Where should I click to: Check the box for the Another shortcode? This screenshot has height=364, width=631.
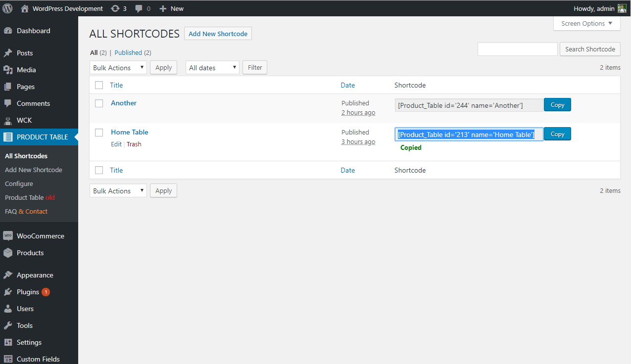(x=99, y=103)
